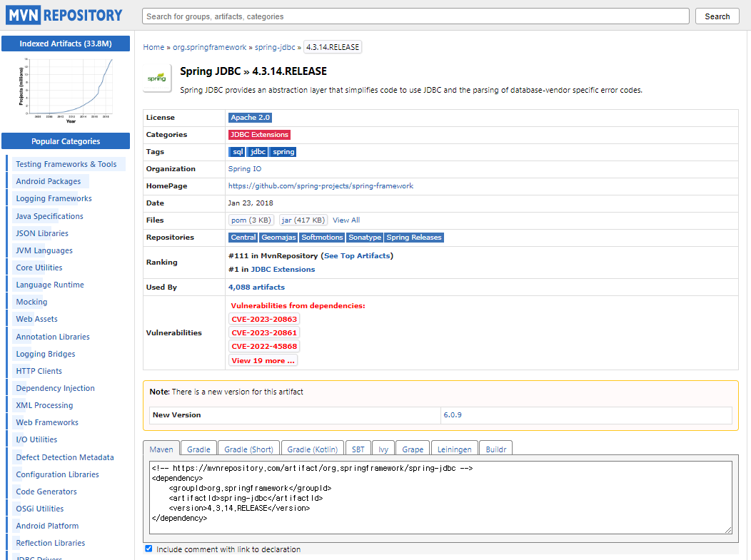Download the jar (417 KB) file
This screenshot has height=560, width=751.
point(303,220)
